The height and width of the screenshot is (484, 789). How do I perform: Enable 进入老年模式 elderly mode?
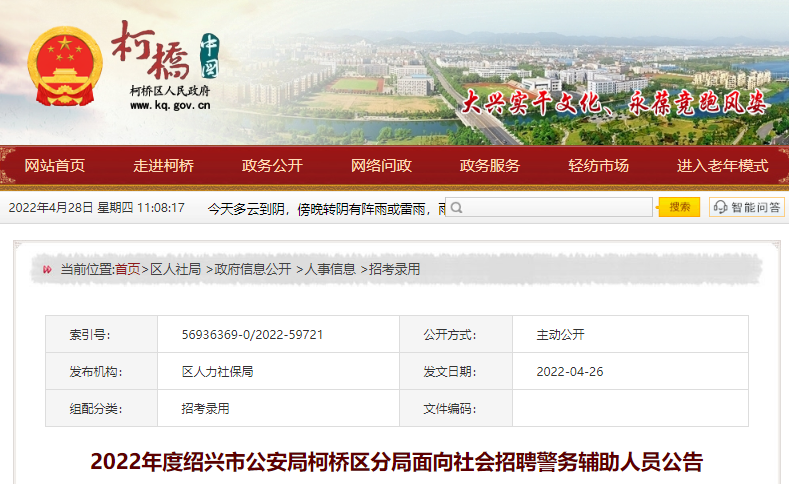click(x=722, y=166)
